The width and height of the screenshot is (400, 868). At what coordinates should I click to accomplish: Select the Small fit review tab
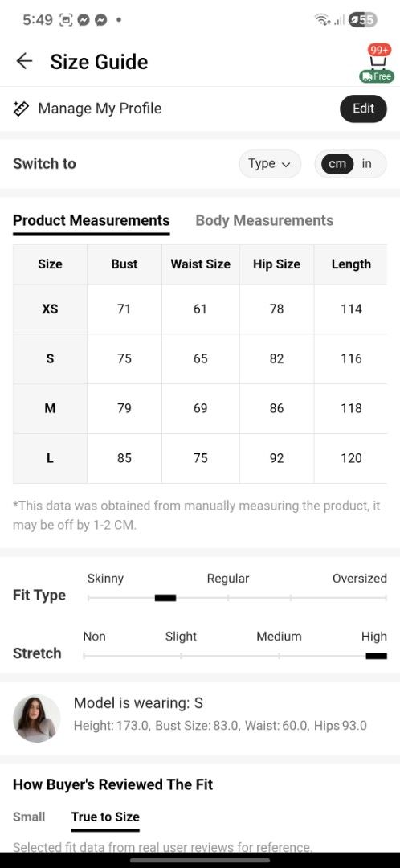(x=29, y=817)
